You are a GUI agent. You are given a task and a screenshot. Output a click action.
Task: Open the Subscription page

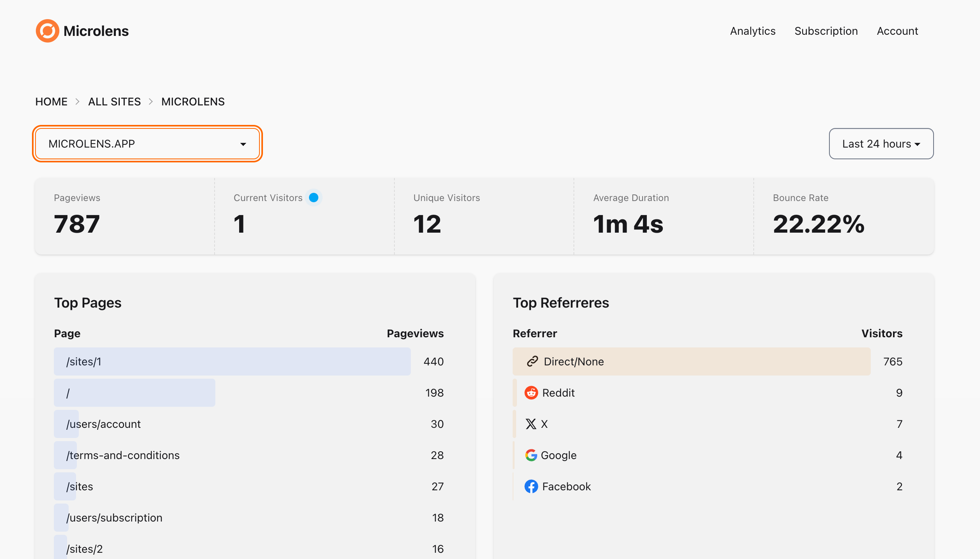[x=826, y=31]
